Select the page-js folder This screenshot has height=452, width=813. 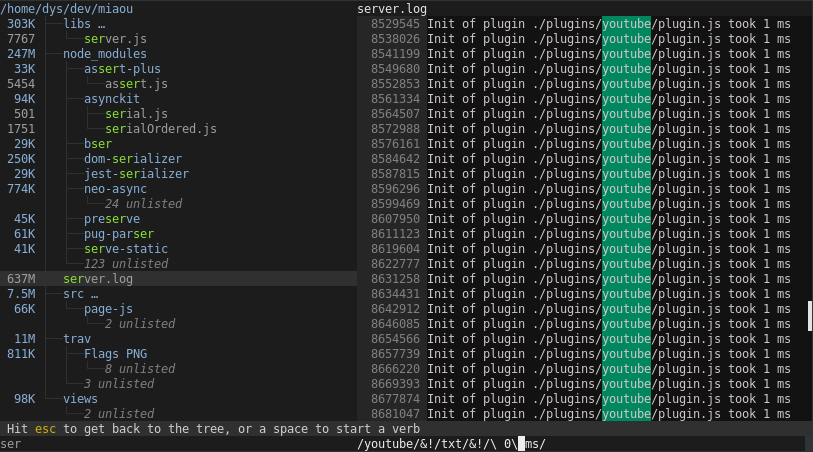(x=108, y=309)
